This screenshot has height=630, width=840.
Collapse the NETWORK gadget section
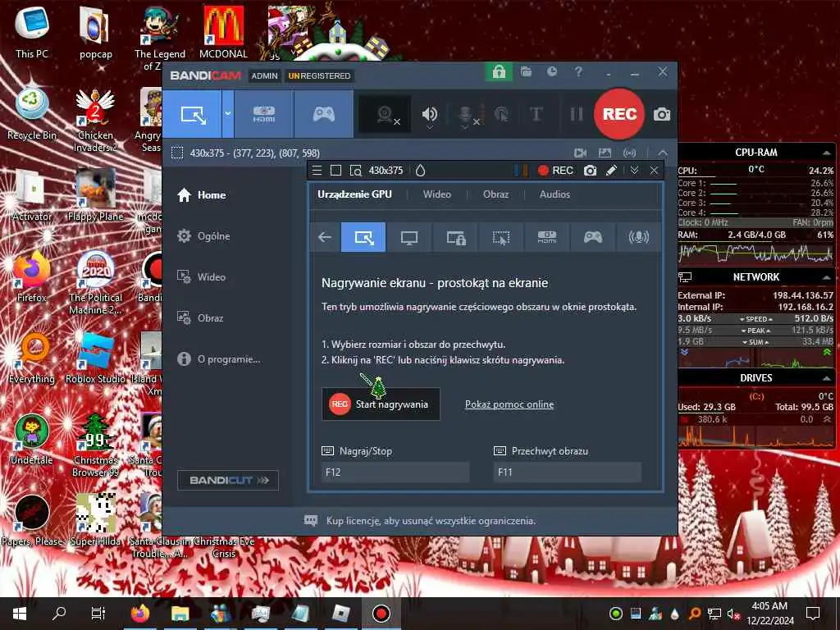(x=826, y=277)
